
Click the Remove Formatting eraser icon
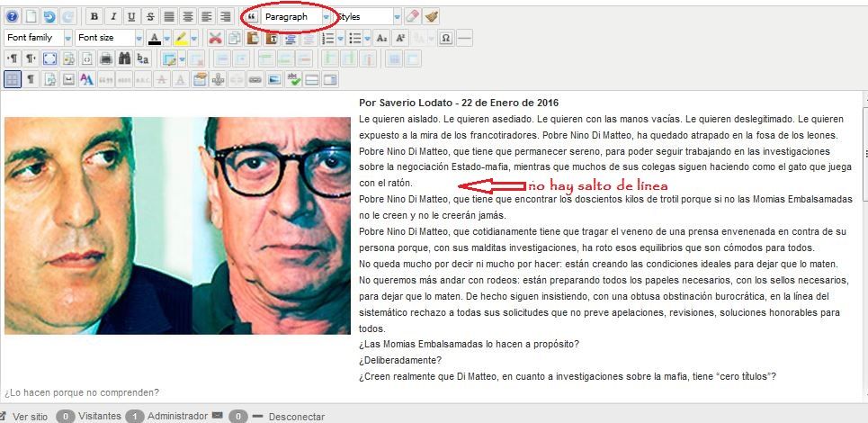[412, 16]
